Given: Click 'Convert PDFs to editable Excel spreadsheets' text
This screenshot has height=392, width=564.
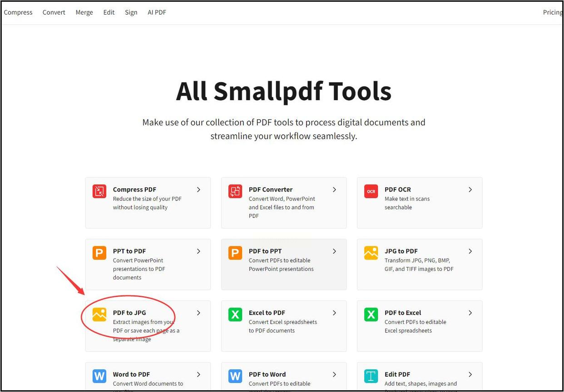Looking at the screenshot, I should coord(416,327).
